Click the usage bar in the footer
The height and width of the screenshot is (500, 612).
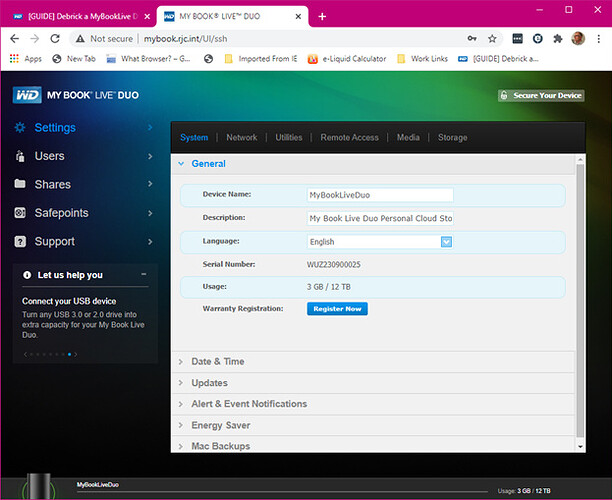282,491
